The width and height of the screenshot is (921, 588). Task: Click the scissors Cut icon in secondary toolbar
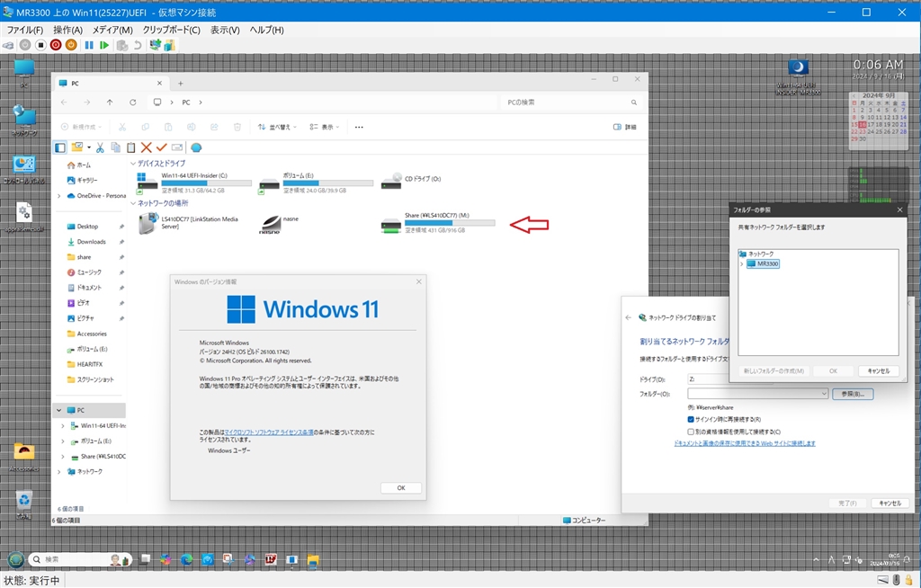100,147
